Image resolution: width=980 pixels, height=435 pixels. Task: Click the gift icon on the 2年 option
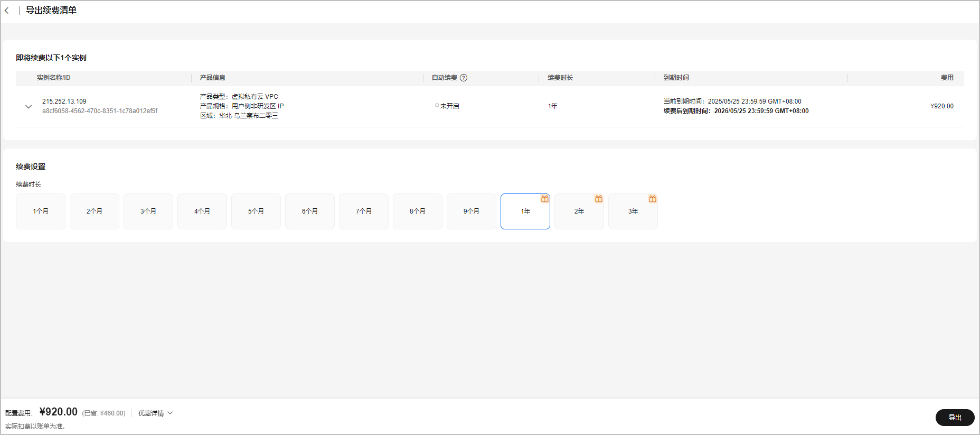click(x=599, y=199)
